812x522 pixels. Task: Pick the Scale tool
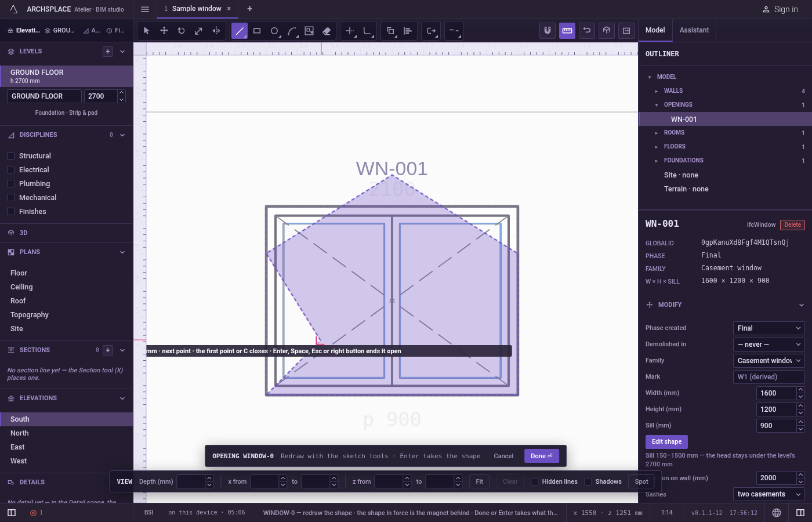tap(199, 31)
